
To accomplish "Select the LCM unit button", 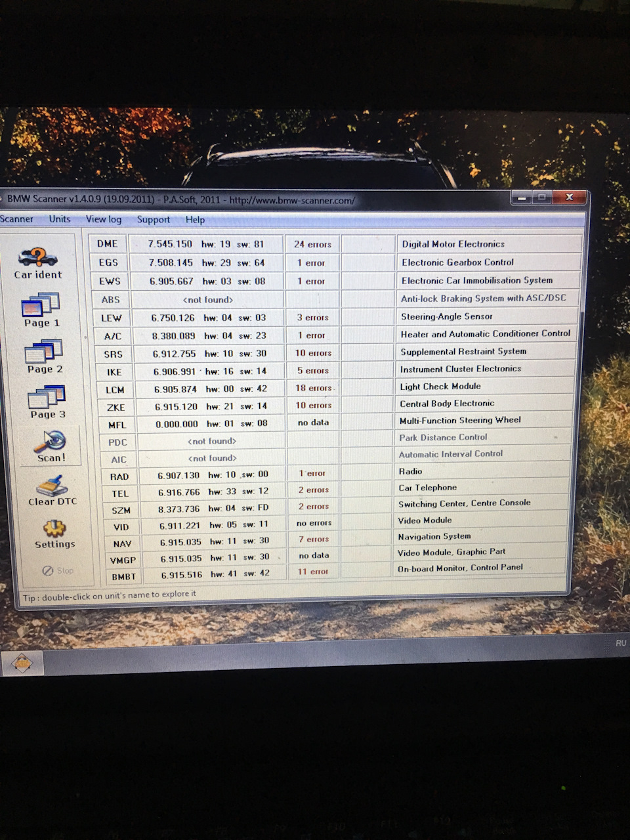I will 115,390.
